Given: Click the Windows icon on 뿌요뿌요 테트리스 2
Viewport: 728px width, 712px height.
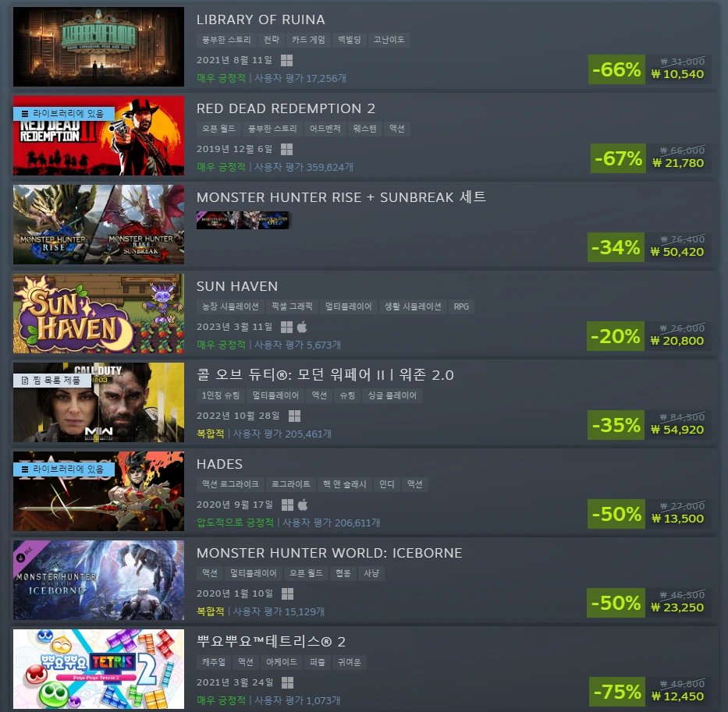Looking at the screenshot, I should tap(287, 683).
